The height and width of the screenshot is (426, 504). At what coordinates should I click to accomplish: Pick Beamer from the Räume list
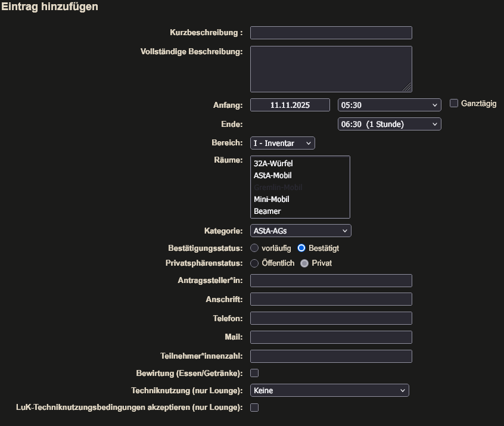(267, 211)
